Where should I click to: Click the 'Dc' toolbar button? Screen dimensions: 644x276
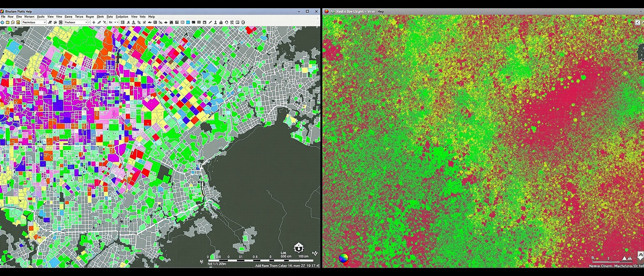point(110,23)
